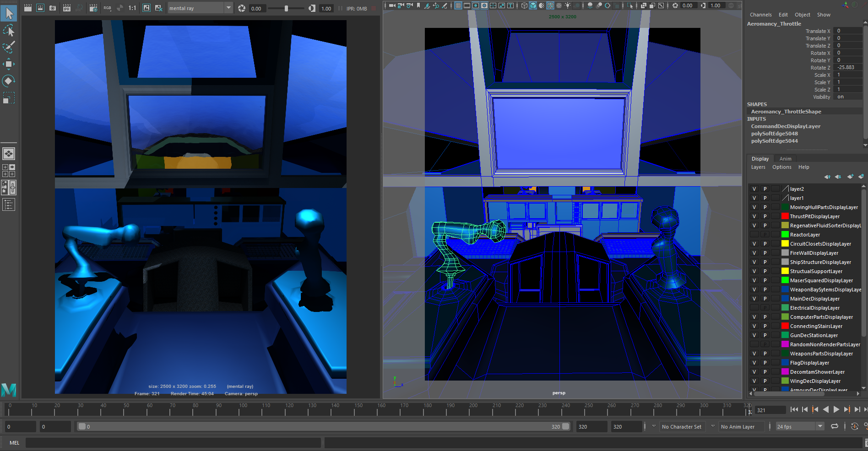Toggle the textured display checker icon

coord(559,5)
